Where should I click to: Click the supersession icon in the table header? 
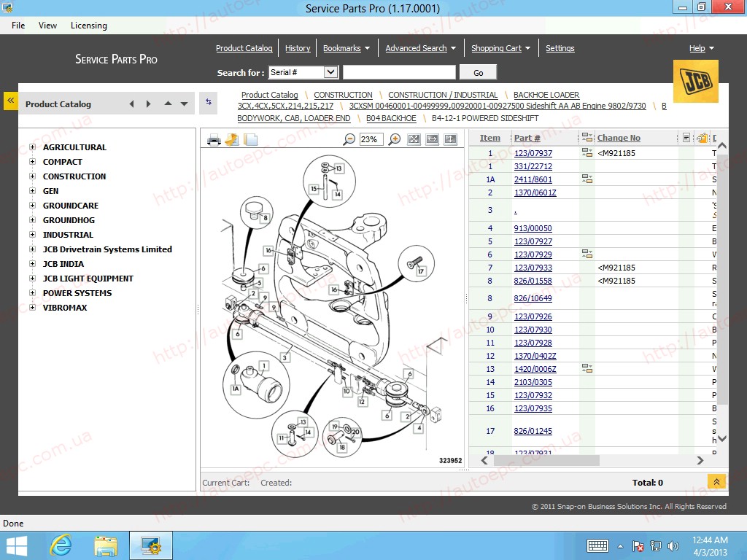(587, 138)
